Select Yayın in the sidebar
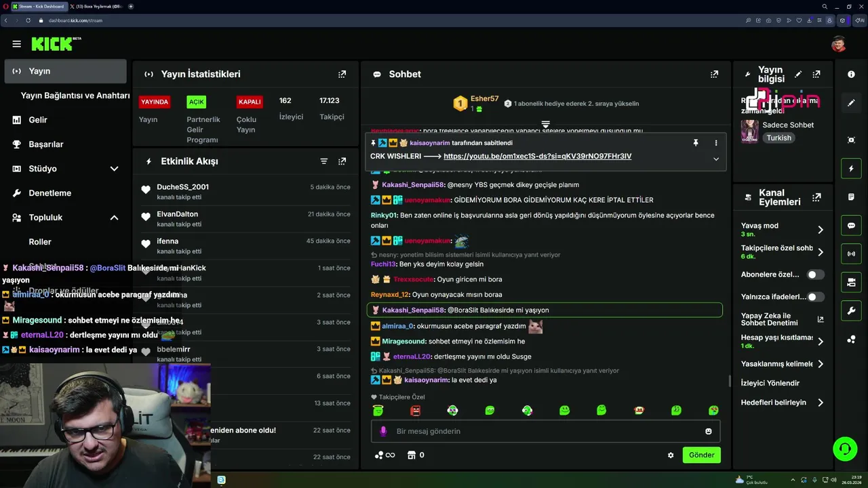This screenshot has height=488, width=868. pos(65,71)
